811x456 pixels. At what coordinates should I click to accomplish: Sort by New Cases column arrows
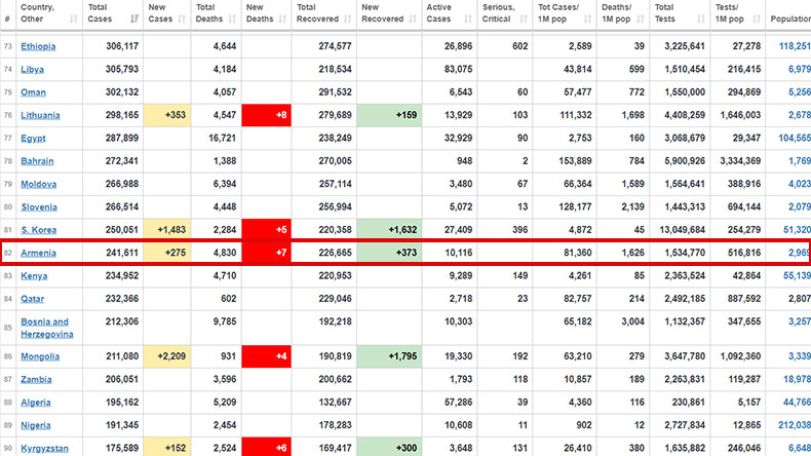(182, 19)
